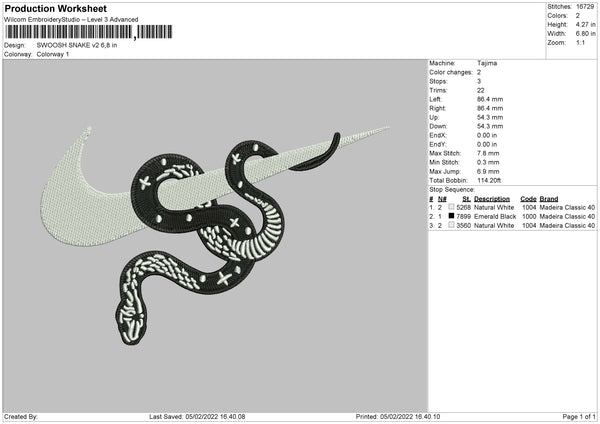This screenshot has height=424, width=600.
Task: Click the Down label in the extents list
Action: (438, 126)
